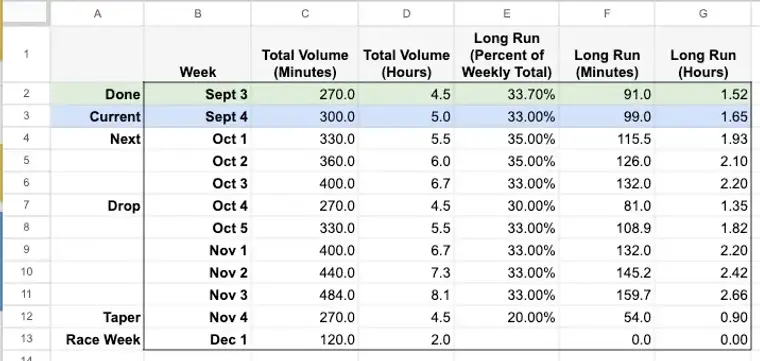Viewport: 760px width, 361px height.
Task: Select the Dec 1 week cell
Action: [198, 339]
